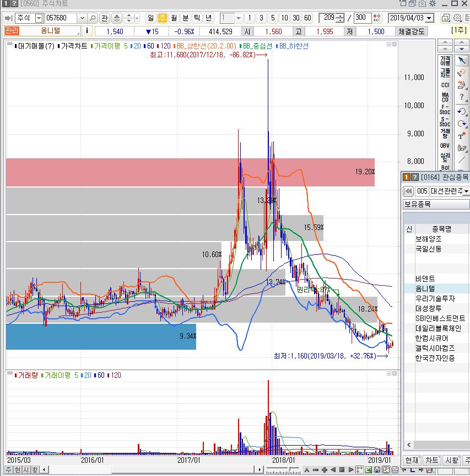Click the 현 tab at bottom left
Screen dimensions: 470x476
18,469
